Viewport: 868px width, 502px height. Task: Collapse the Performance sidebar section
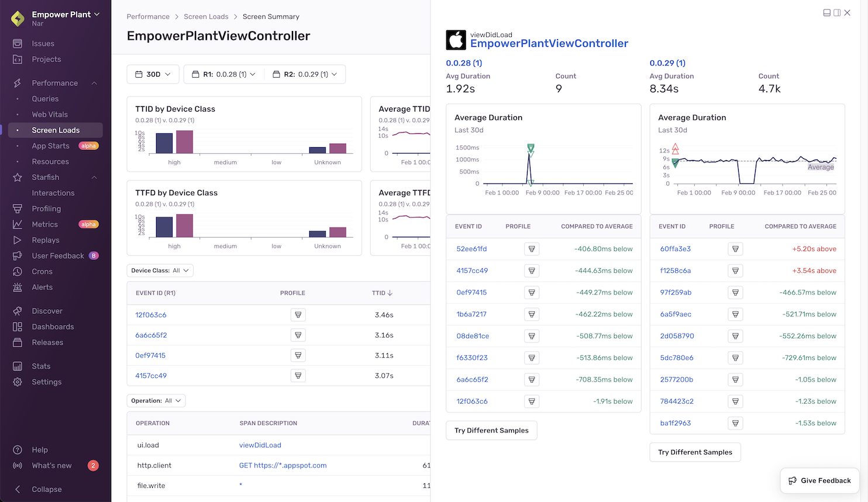(94, 83)
